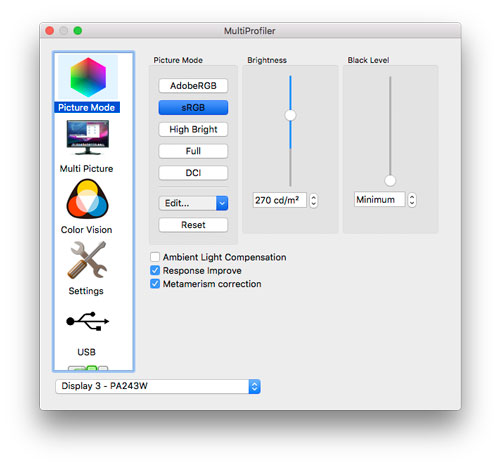500x466 pixels.
Task: Click the 270 cd/m² brightness field
Action: click(x=279, y=200)
